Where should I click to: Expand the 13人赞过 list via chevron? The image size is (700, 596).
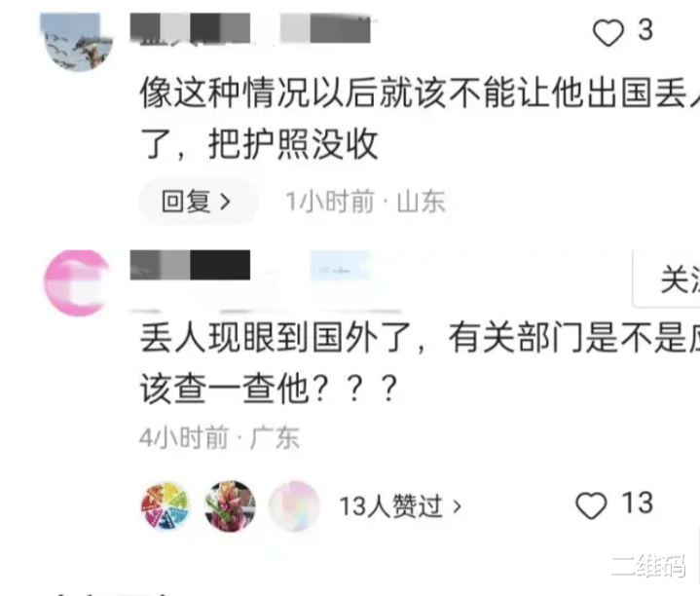457,506
